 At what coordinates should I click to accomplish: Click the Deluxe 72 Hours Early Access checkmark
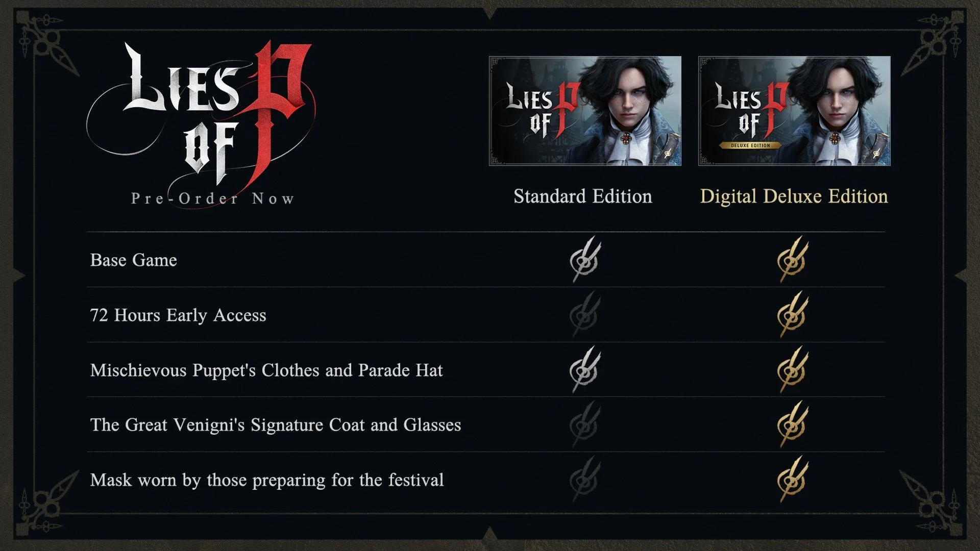(x=792, y=315)
